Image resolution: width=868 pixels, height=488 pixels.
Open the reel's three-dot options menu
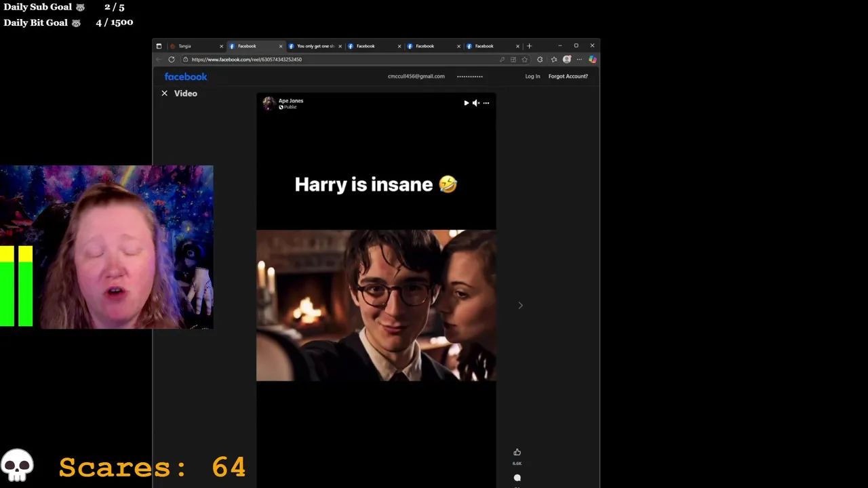click(486, 103)
